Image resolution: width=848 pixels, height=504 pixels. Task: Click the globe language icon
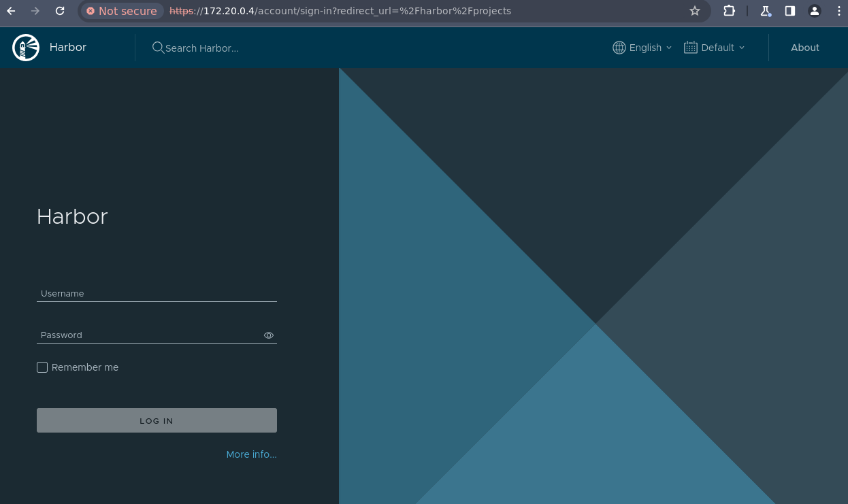coord(619,48)
